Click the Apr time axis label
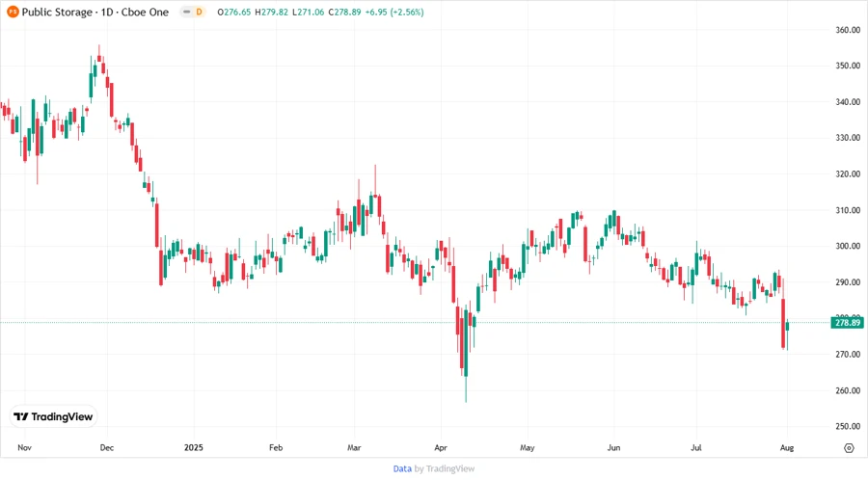This screenshot has width=868, height=480. [441, 447]
